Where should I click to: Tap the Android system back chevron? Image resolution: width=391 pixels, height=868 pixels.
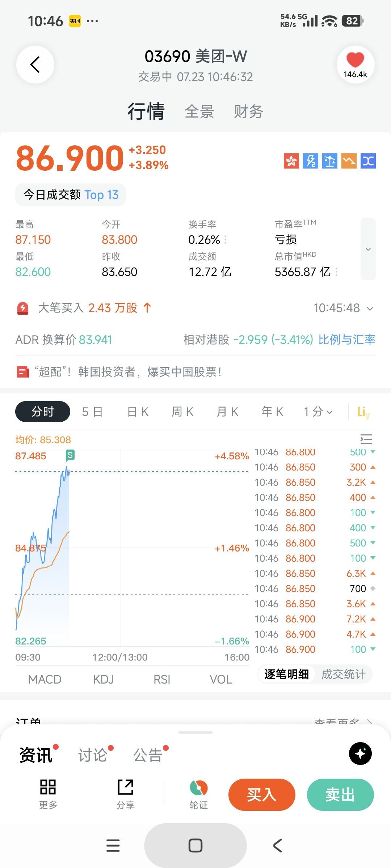tap(278, 846)
